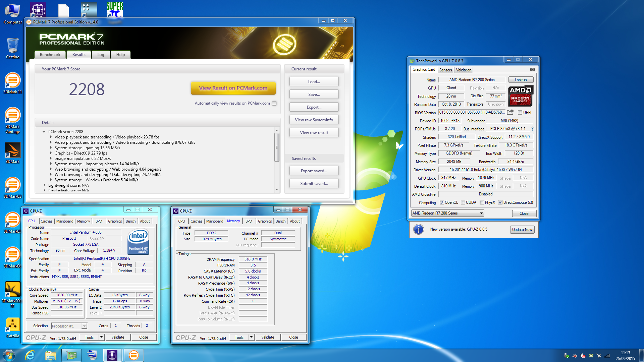Open Tools dropdown arrow in right CPU-Z window

(x=251, y=337)
